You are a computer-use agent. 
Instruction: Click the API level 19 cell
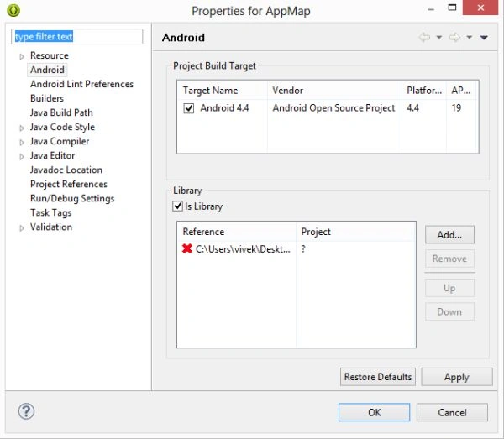[456, 108]
